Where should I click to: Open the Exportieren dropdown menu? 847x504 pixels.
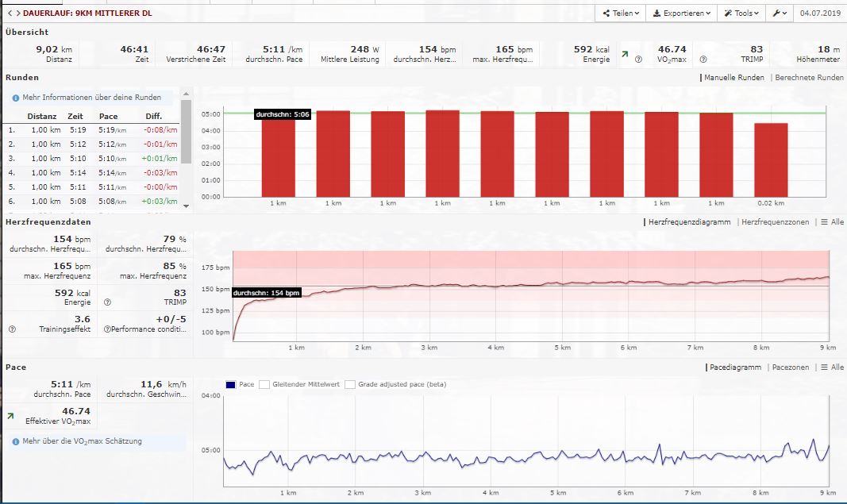[x=681, y=13]
